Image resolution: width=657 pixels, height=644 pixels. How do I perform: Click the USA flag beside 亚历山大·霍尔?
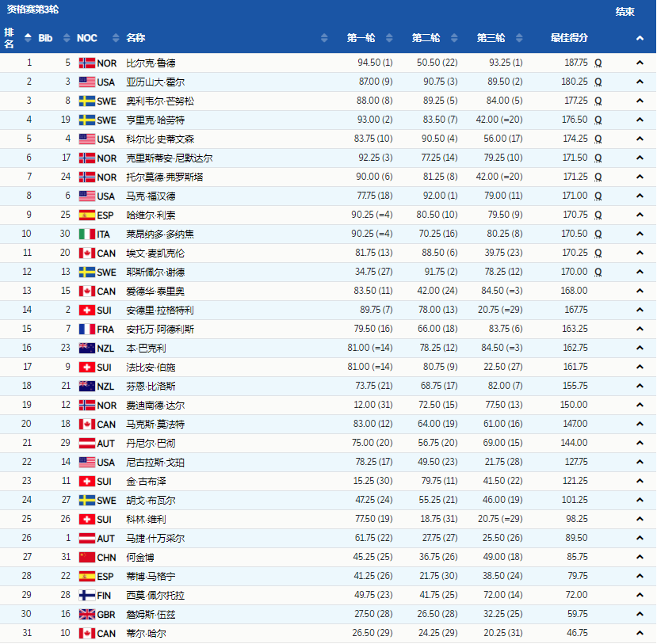click(87, 81)
